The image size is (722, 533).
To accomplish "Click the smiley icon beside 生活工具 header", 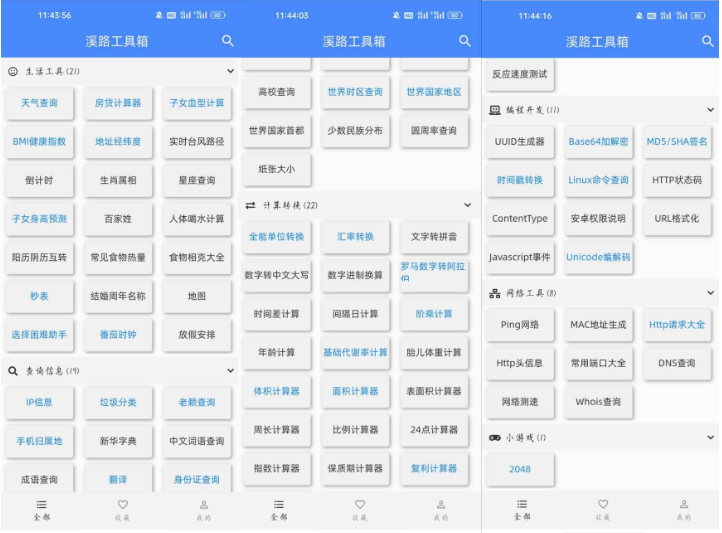I will (x=13, y=72).
